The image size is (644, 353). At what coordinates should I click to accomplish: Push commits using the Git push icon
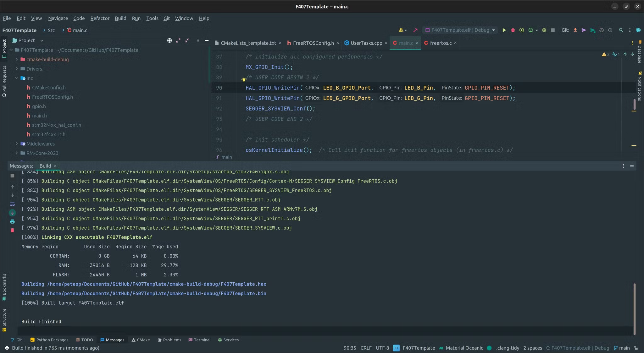584,30
